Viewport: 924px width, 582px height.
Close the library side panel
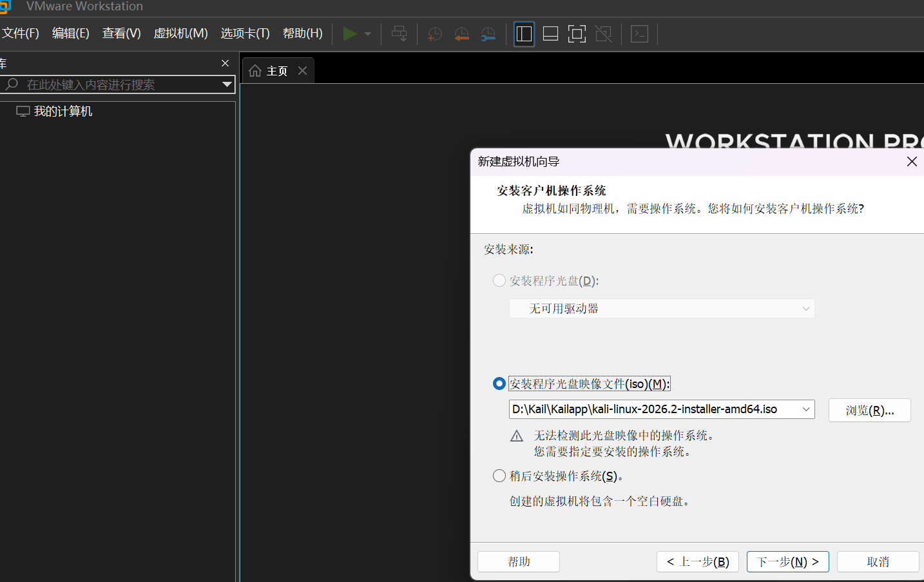[x=225, y=63]
